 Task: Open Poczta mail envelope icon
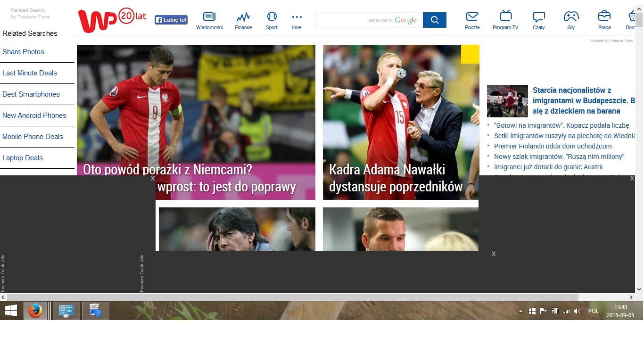[472, 17]
